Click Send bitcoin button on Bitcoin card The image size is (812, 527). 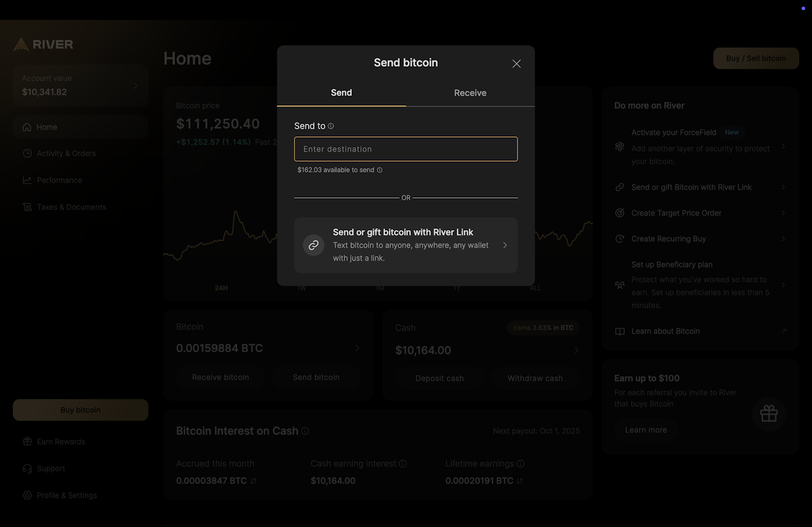pos(316,377)
